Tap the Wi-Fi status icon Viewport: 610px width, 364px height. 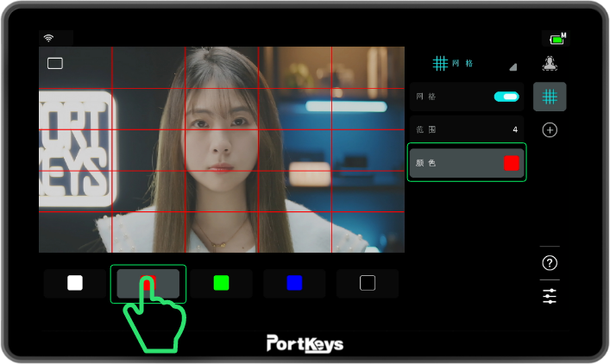(49, 38)
